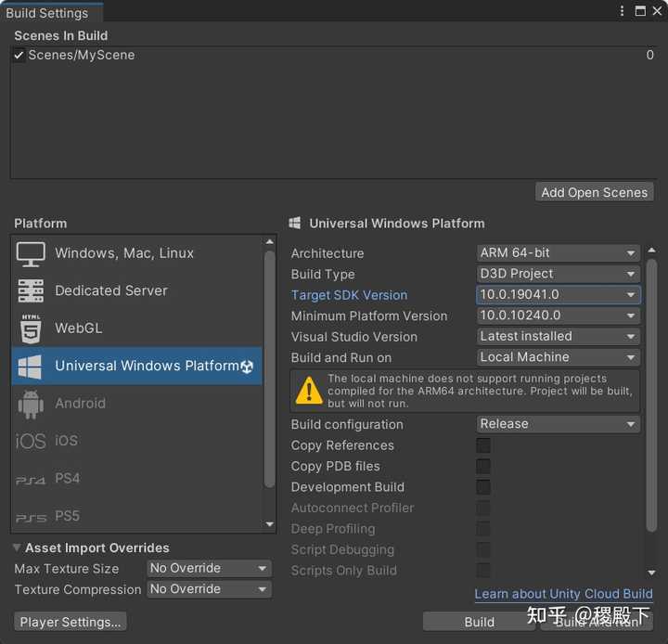This screenshot has width=668, height=644.
Task: Open the three-dot window options menu
Action: click(x=622, y=11)
